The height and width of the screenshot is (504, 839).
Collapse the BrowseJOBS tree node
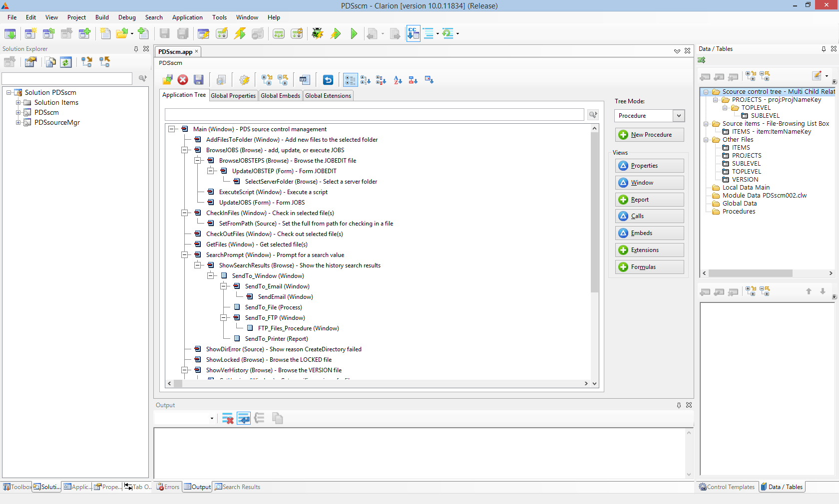(x=185, y=150)
